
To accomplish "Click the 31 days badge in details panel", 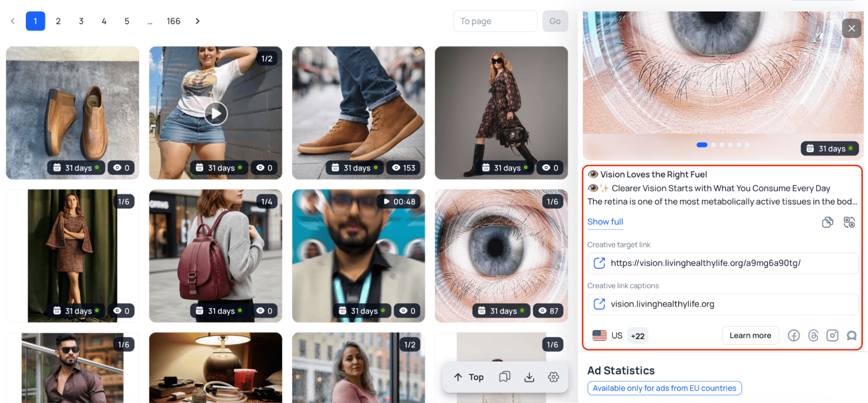I will pyautogui.click(x=830, y=149).
